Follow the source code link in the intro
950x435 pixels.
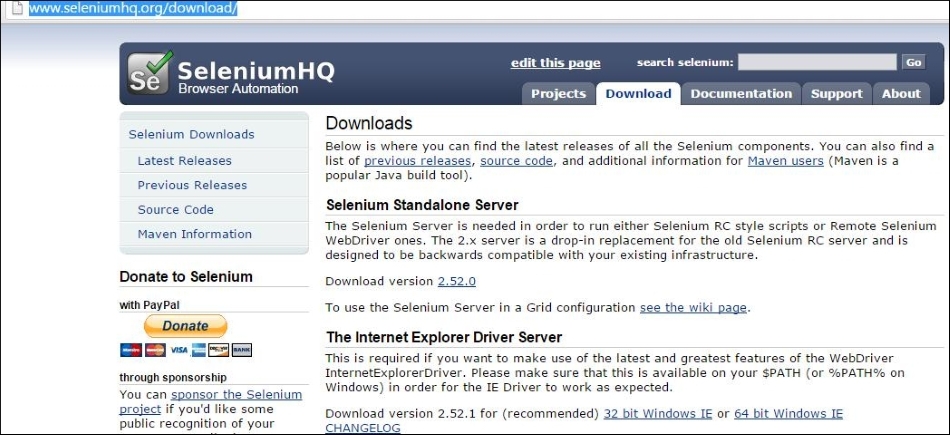(x=516, y=161)
